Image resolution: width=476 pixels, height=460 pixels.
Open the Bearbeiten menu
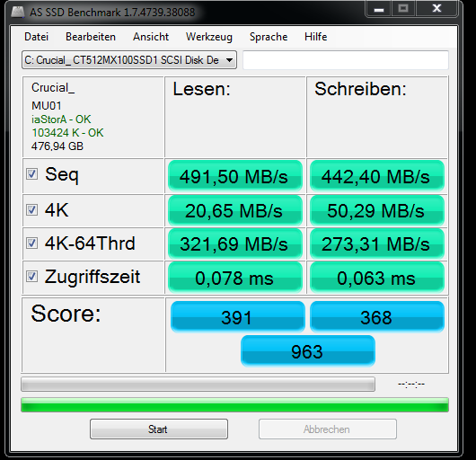click(91, 37)
